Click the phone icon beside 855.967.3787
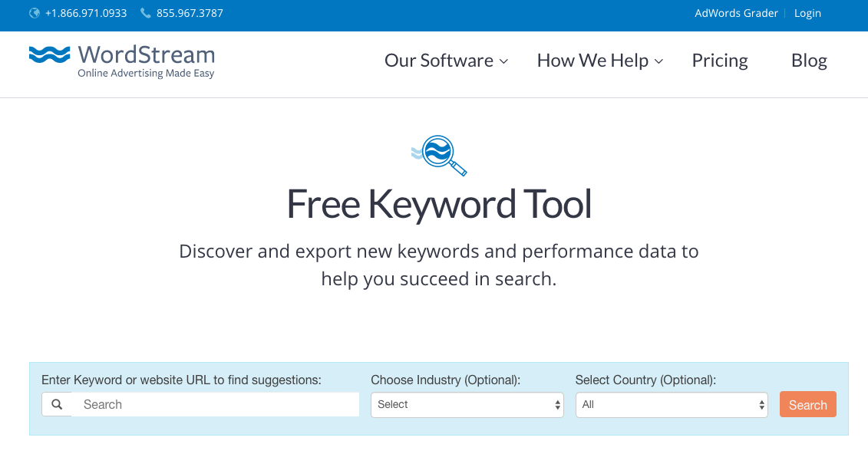 [x=146, y=13]
